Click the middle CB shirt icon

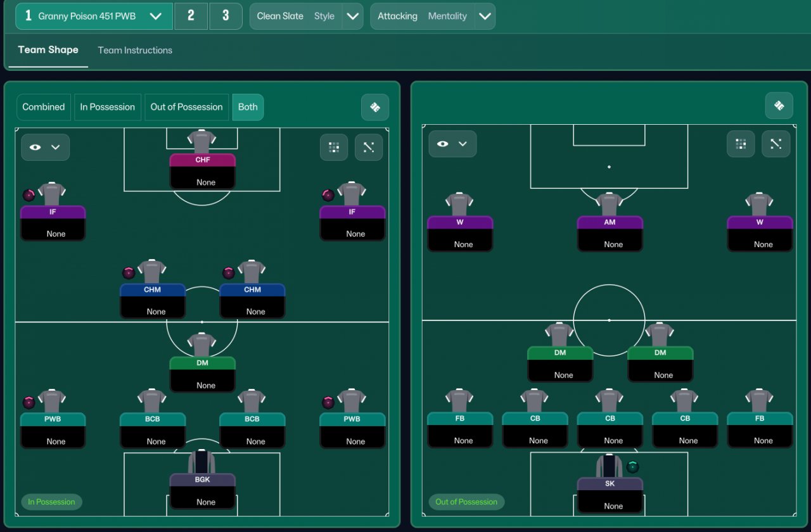[x=610, y=401]
